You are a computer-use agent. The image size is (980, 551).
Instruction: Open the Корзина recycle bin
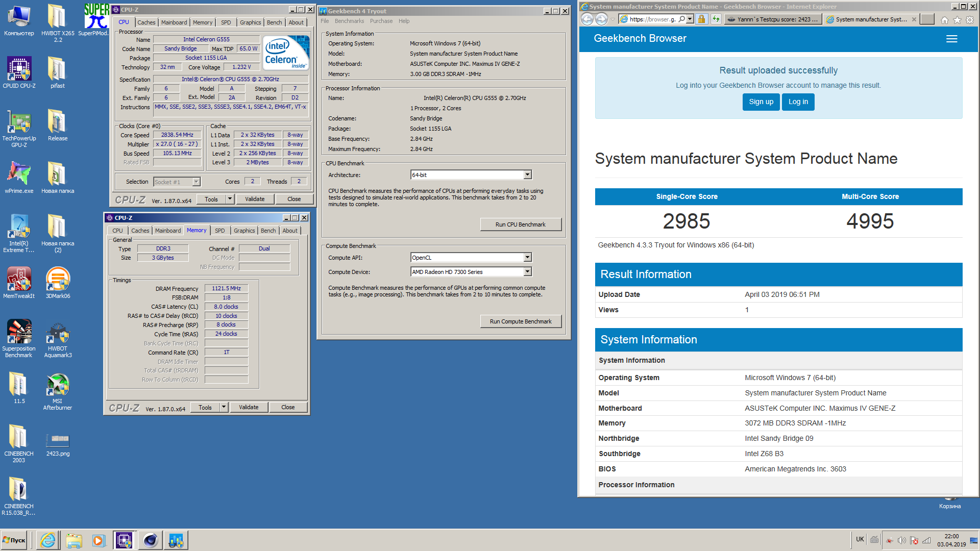950,503
